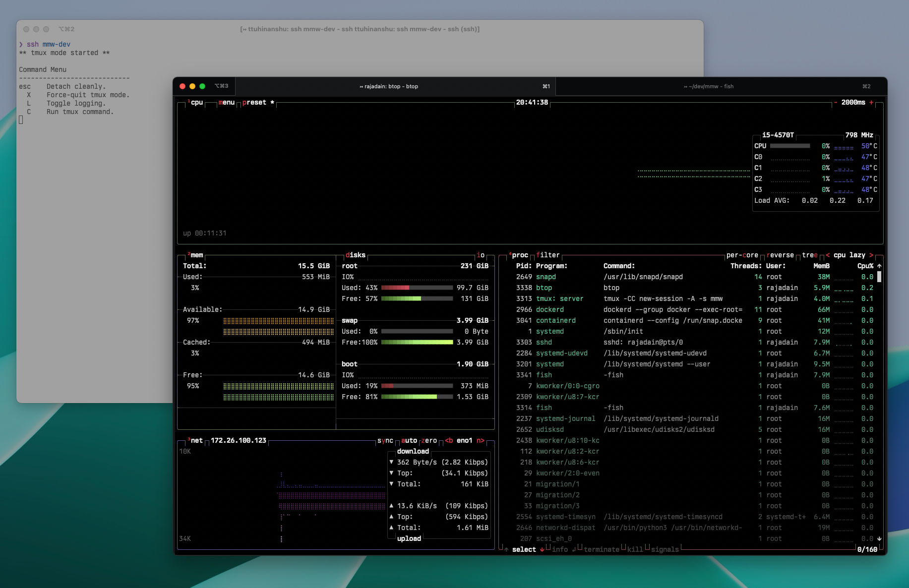
Task: Toggle the disks panel label
Action: (356, 255)
